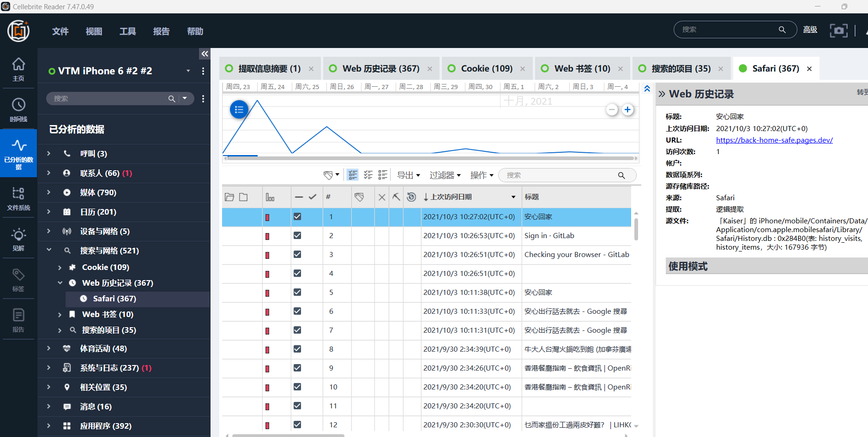868x437 pixels.
Task: Open the tag dropdown in table toolbar
Action: point(332,175)
